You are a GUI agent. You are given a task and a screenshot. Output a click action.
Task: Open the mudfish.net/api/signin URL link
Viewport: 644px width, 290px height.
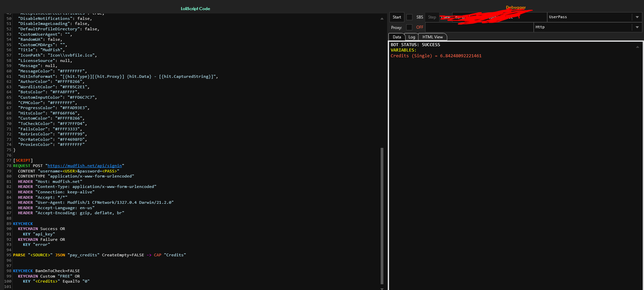86,165
